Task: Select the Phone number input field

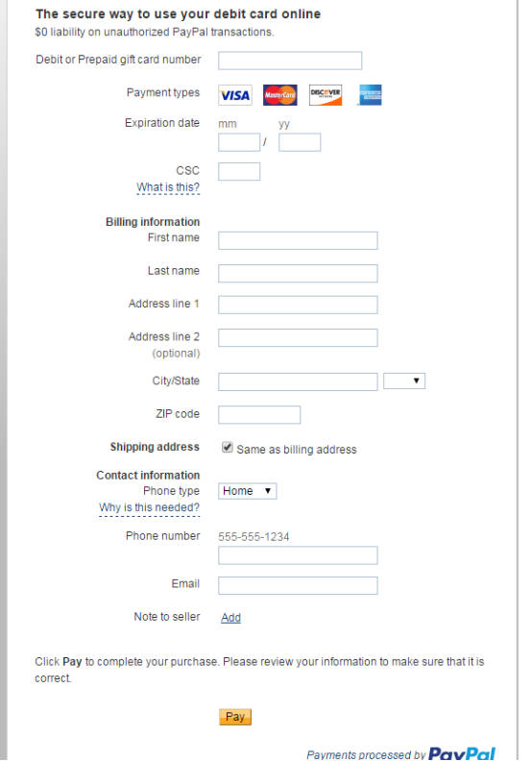Action: coord(298,555)
